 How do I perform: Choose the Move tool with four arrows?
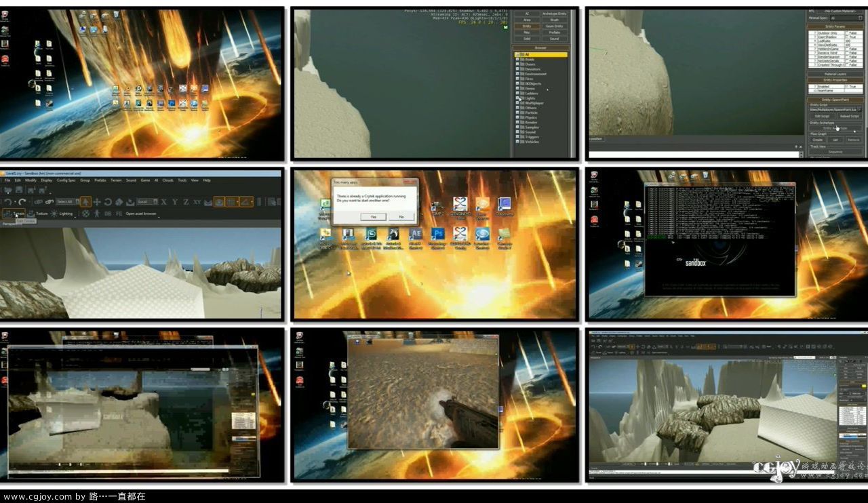pyautogui.click(x=97, y=202)
